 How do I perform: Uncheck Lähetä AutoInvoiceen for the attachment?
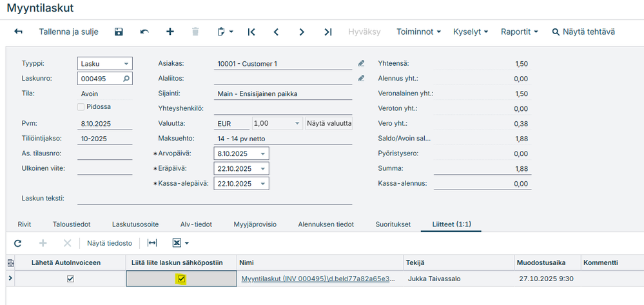click(70, 279)
